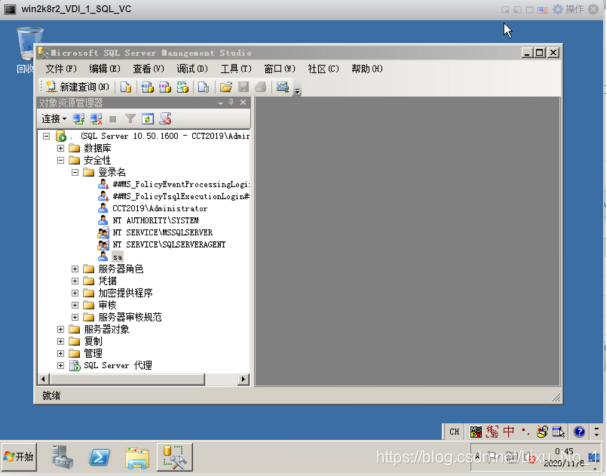
Task: Close the Object Explorer panel
Action: (x=243, y=102)
